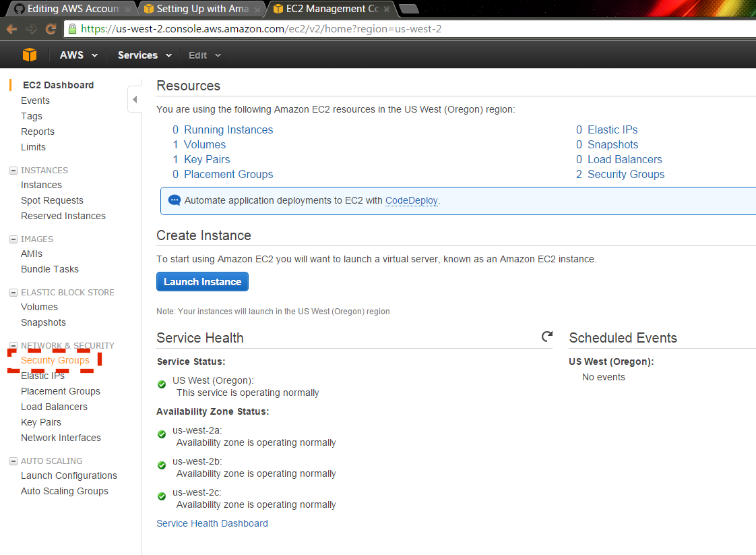Open a new browser tab
This screenshot has height=555, width=756.
pyautogui.click(x=409, y=9)
